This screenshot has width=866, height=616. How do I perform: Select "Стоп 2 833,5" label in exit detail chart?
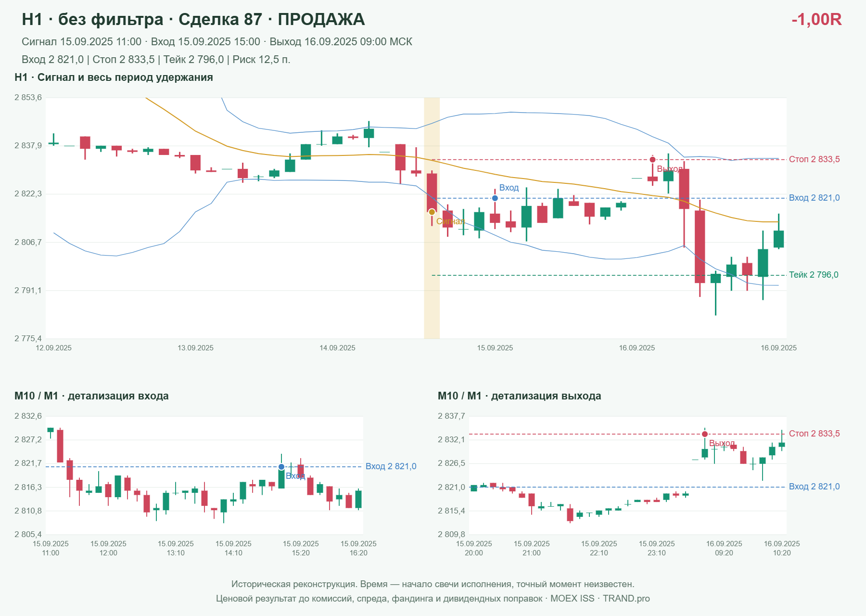click(815, 434)
